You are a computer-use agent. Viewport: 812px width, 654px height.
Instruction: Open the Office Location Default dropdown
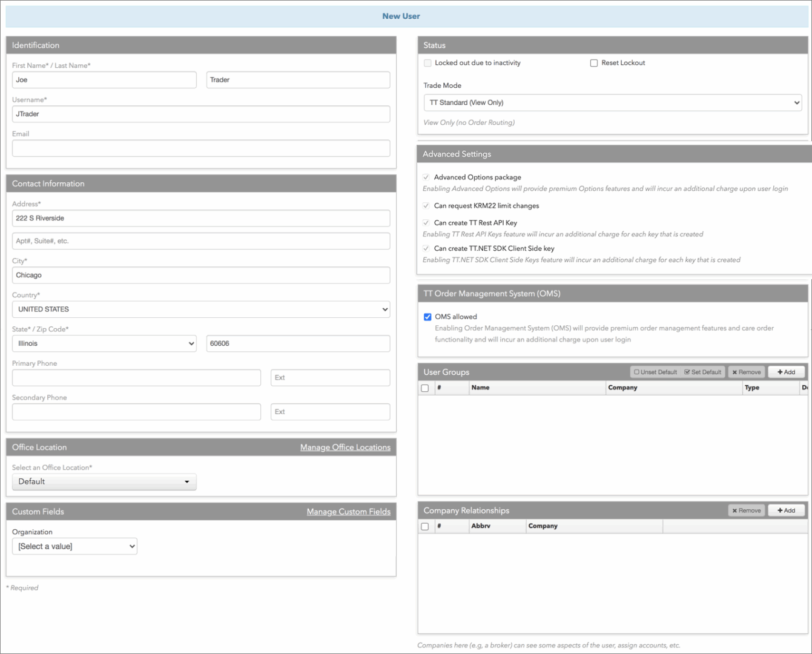coord(104,481)
